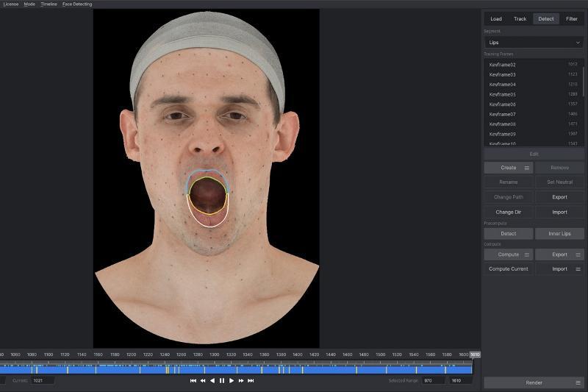Open the hamburger options beside Compute
This screenshot has width=588, height=392.
527,254
